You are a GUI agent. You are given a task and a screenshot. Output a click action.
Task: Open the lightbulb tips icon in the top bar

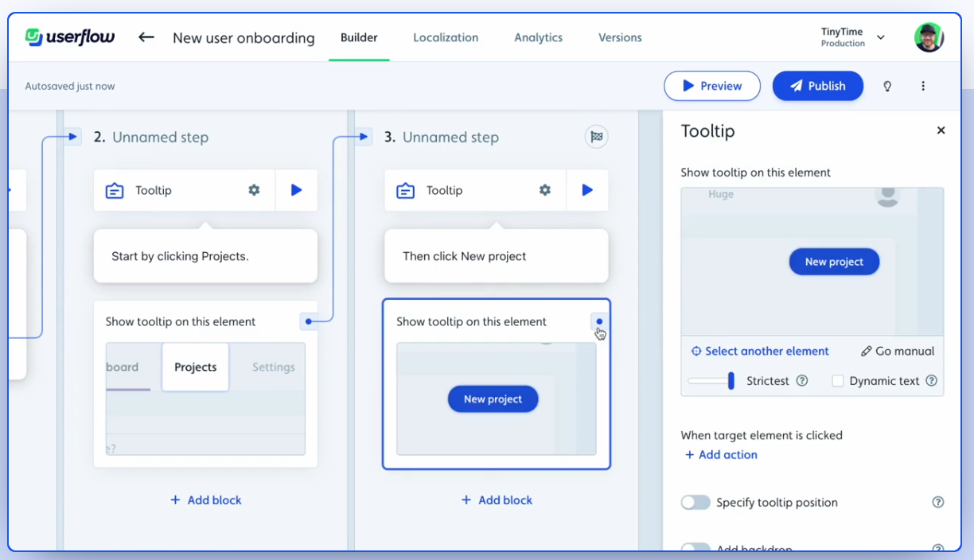pos(887,86)
